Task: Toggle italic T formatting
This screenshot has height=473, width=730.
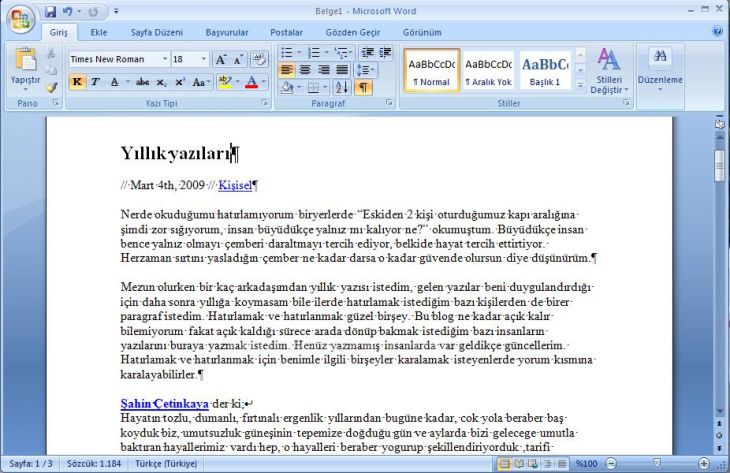Action: [x=95, y=82]
